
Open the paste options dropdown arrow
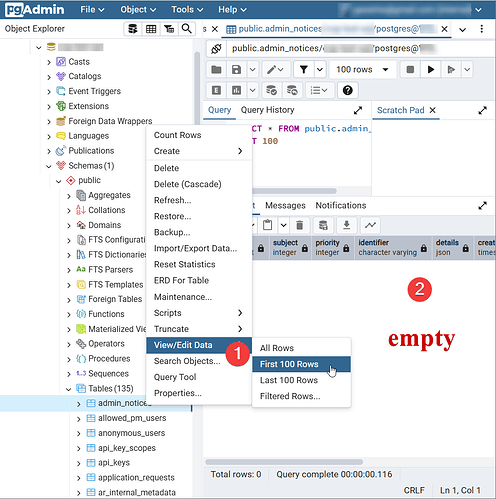[x=283, y=225]
